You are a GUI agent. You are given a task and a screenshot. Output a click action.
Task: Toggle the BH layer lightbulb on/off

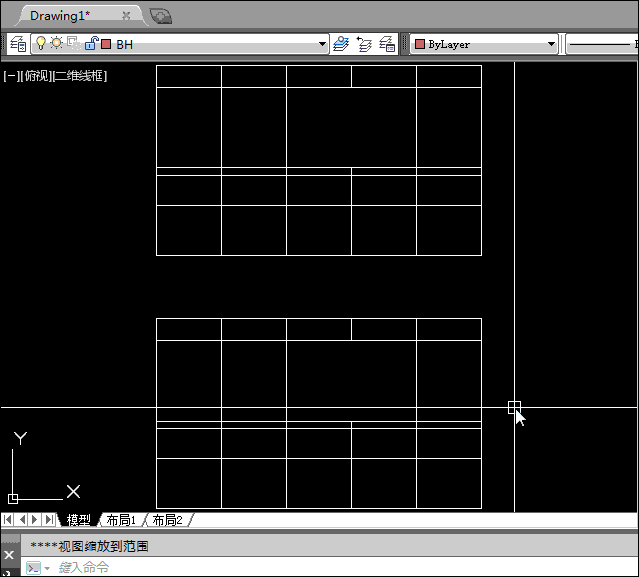[x=41, y=44]
